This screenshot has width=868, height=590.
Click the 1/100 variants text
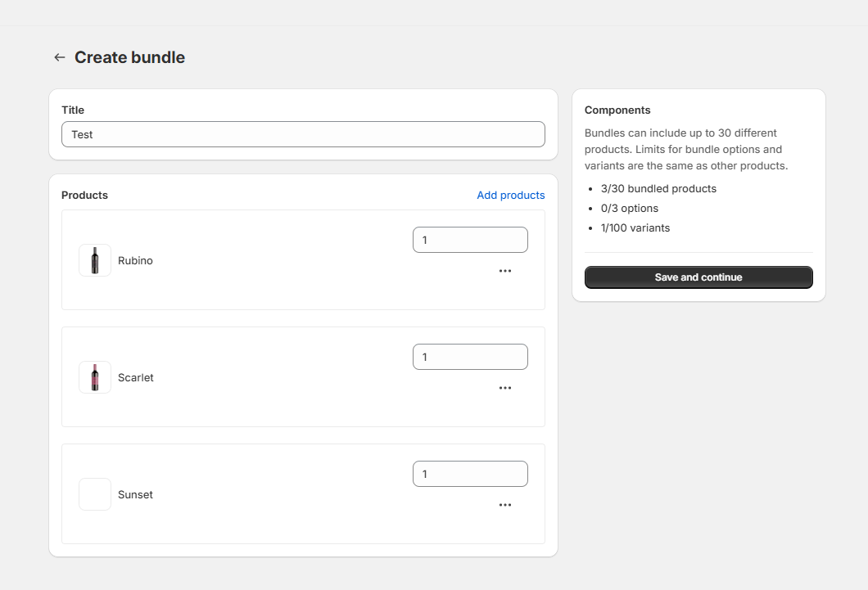coord(635,227)
